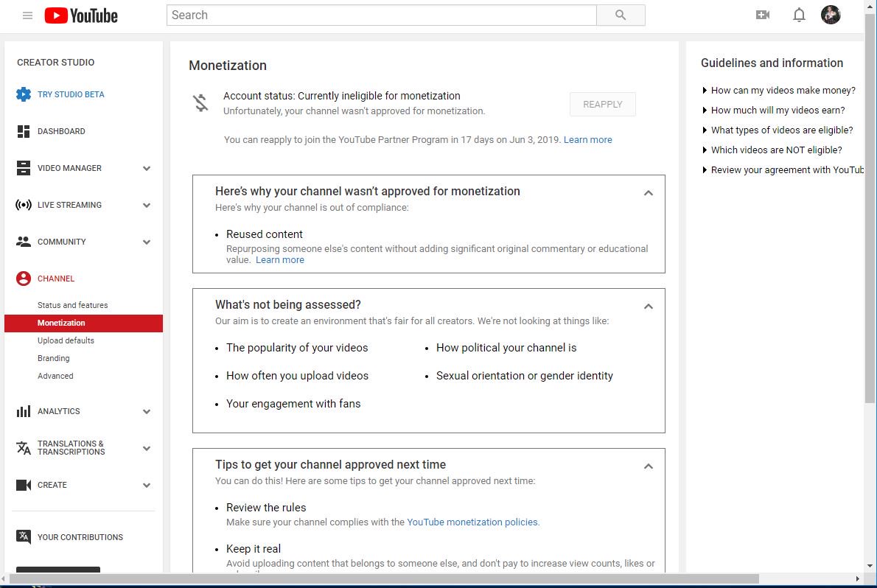Viewport: 877px width, 588px height.
Task: Expand the Analytics section
Action: (x=147, y=412)
